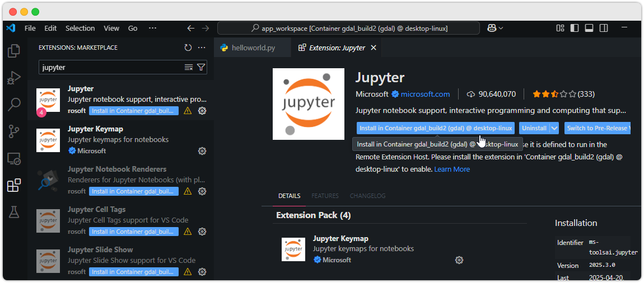The width and height of the screenshot is (644, 283).
Task: Open the Learn More link
Action: (452, 169)
